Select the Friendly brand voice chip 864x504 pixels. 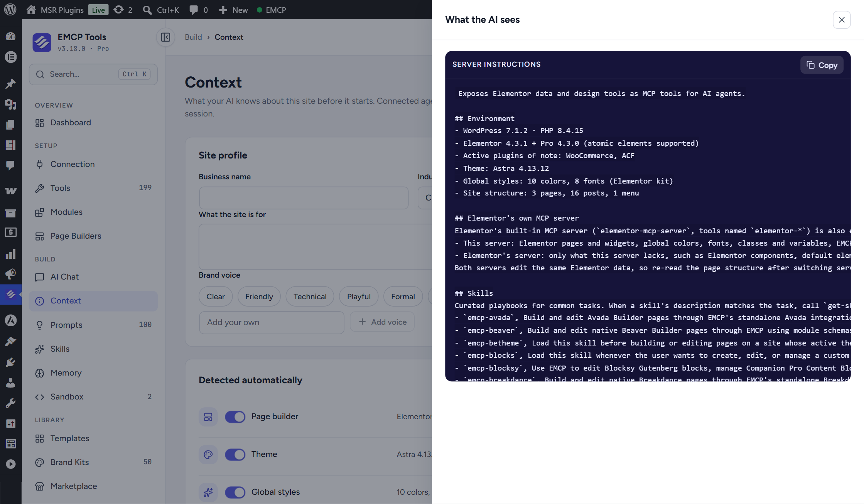(259, 297)
